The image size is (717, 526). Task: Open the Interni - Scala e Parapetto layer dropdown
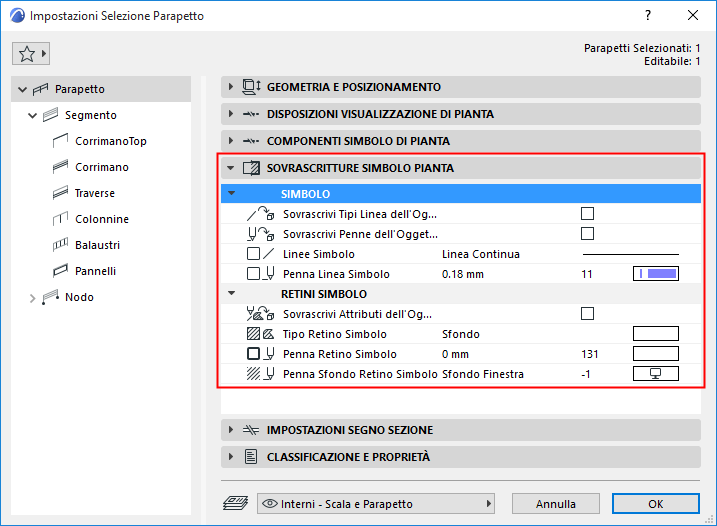(376, 504)
